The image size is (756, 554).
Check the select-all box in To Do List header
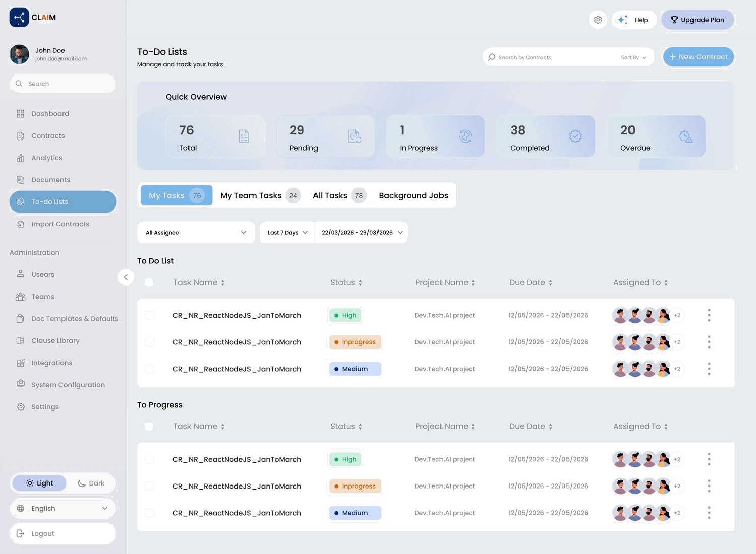pyautogui.click(x=149, y=282)
